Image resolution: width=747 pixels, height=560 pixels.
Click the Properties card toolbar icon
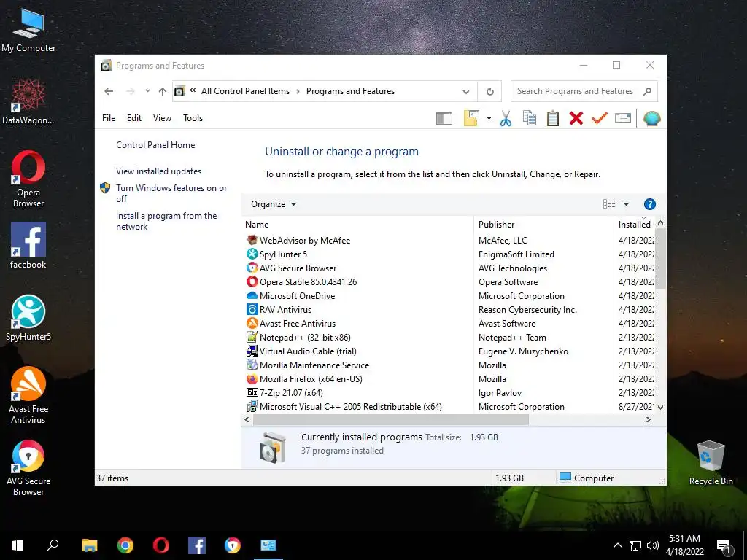point(623,117)
